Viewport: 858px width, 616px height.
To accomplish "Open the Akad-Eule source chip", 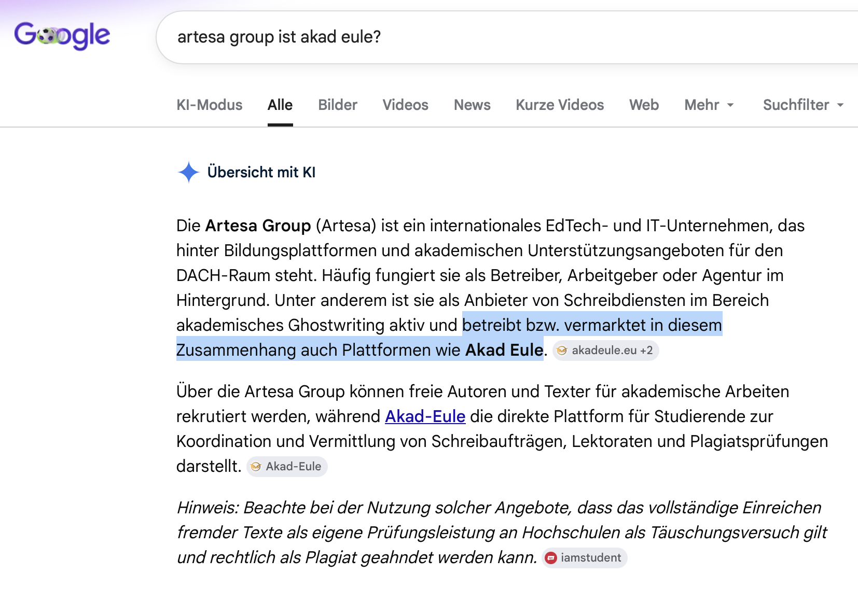I will 287,467.
